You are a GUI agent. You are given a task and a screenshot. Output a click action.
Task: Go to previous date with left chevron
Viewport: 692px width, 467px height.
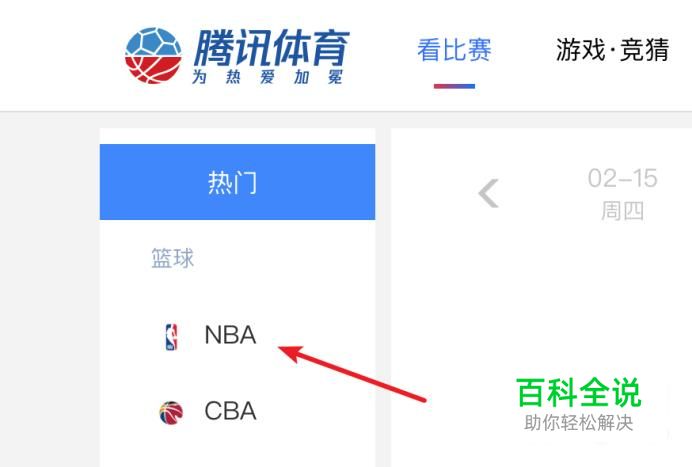[489, 193]
